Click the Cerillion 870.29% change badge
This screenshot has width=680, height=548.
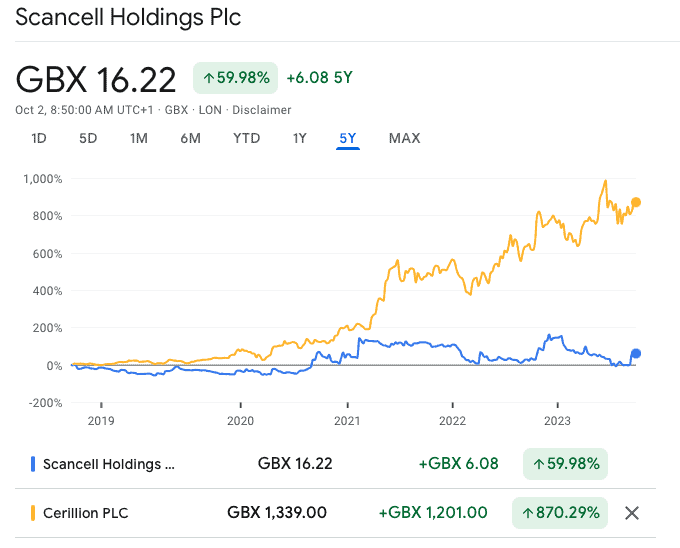559,513
